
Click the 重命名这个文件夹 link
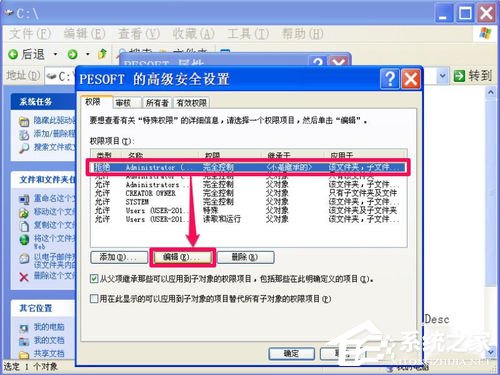54,199
